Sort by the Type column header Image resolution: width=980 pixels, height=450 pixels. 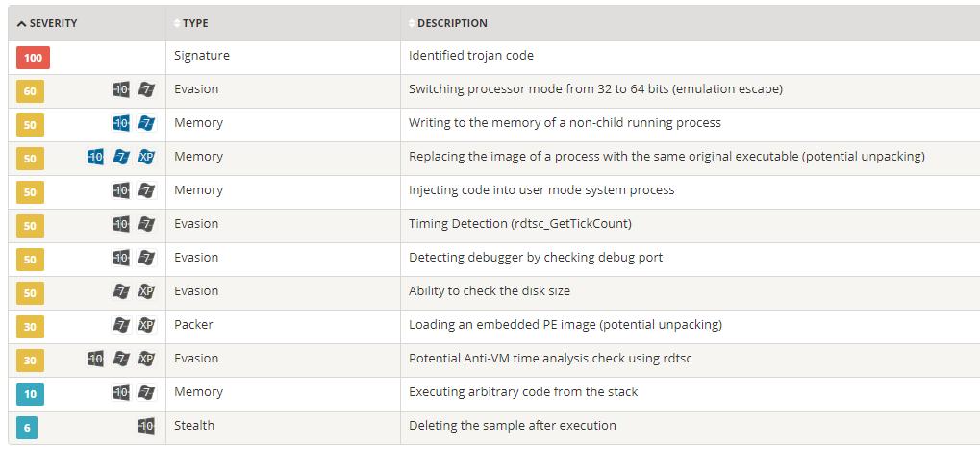(190, 23)
